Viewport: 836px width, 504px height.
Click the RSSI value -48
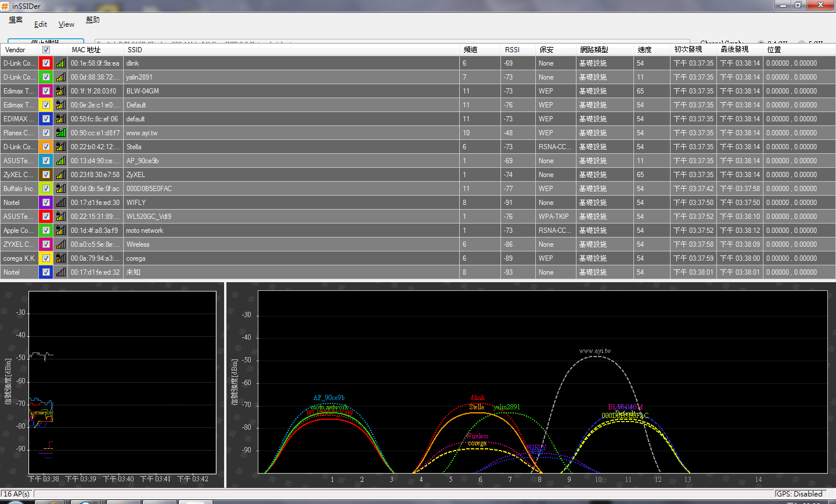(x=518, y=133)
